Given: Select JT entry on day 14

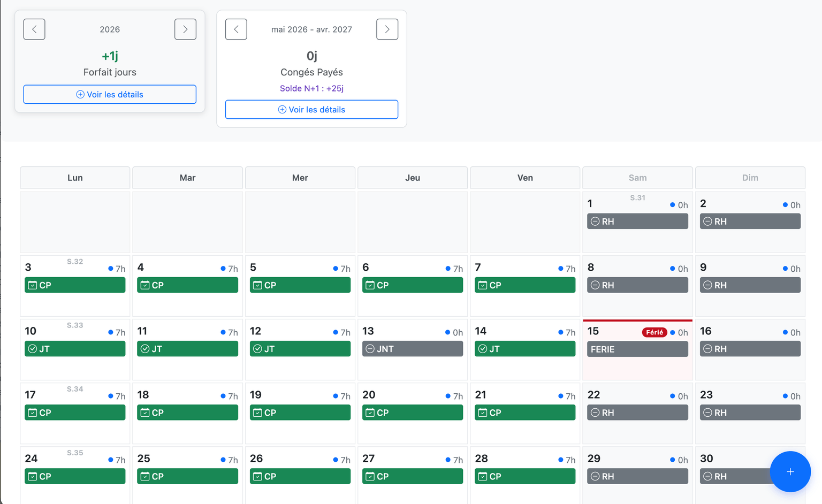Looking at the screenshot, I should pos(525,349).
